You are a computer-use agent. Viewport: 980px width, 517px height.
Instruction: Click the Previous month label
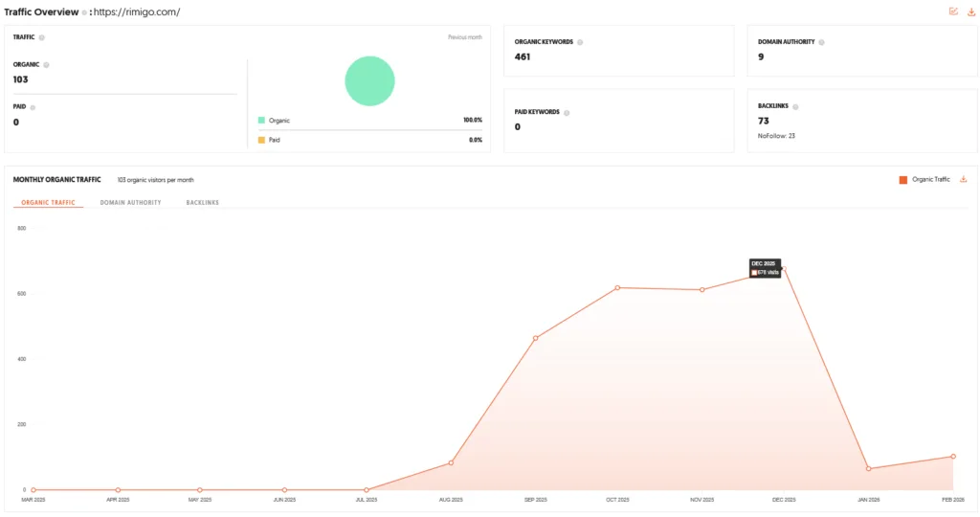tap(465, 37)
